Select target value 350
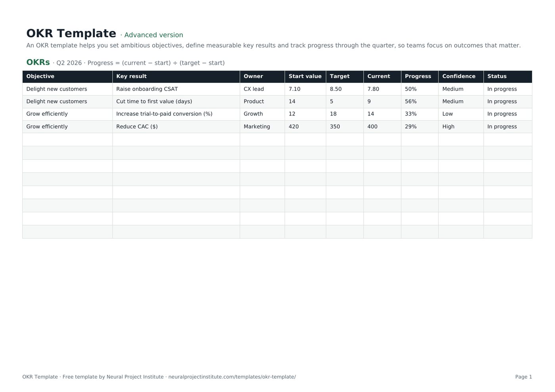The height and width of the screenshot is (392, 555). pos(344,127)
